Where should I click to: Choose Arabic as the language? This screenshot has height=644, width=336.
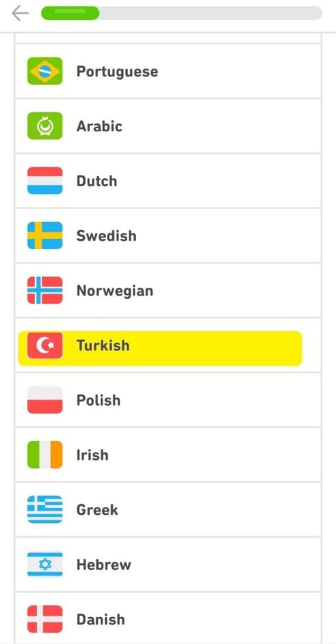pos(100,126)
